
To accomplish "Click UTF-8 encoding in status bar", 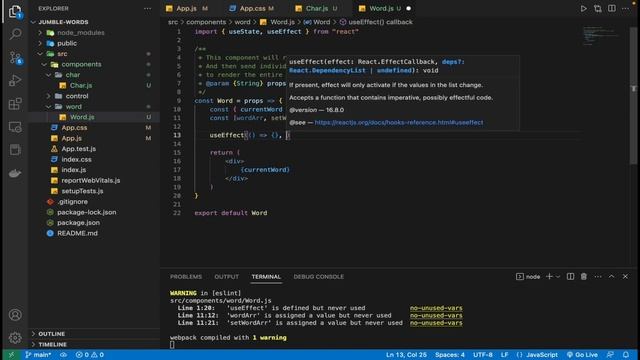I will click(482, 355).
